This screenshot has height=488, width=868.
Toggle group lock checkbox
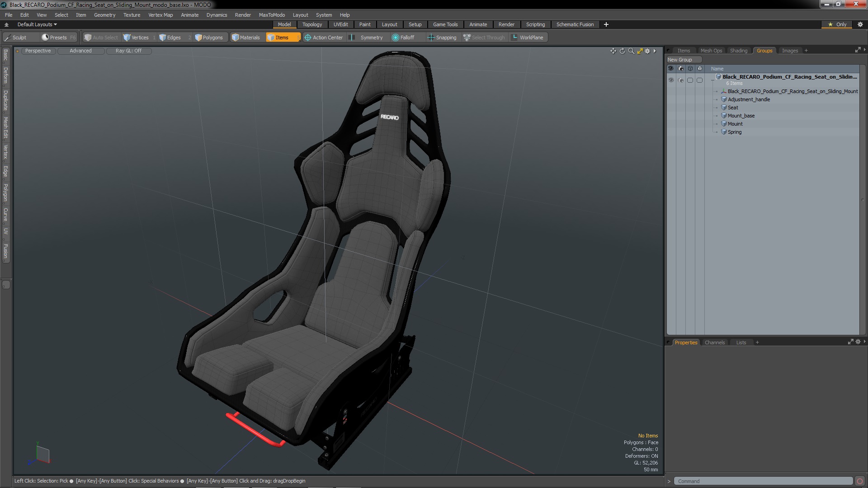(x=699, y=80)
